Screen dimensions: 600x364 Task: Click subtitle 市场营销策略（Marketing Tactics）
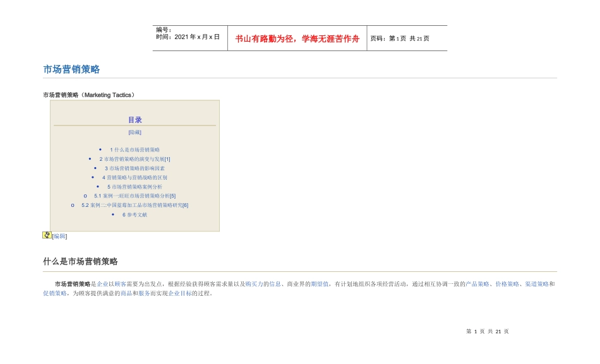(x=89, y=95)
